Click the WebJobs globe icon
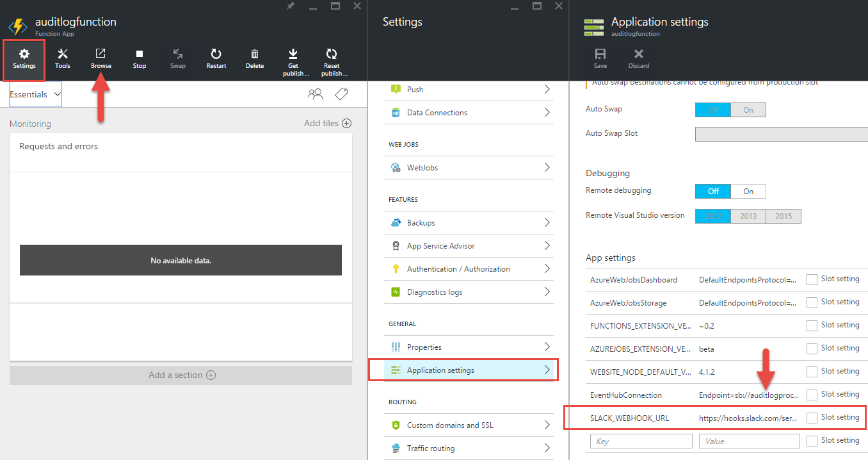This screenshot has height=460, width=868. (396, 168)
